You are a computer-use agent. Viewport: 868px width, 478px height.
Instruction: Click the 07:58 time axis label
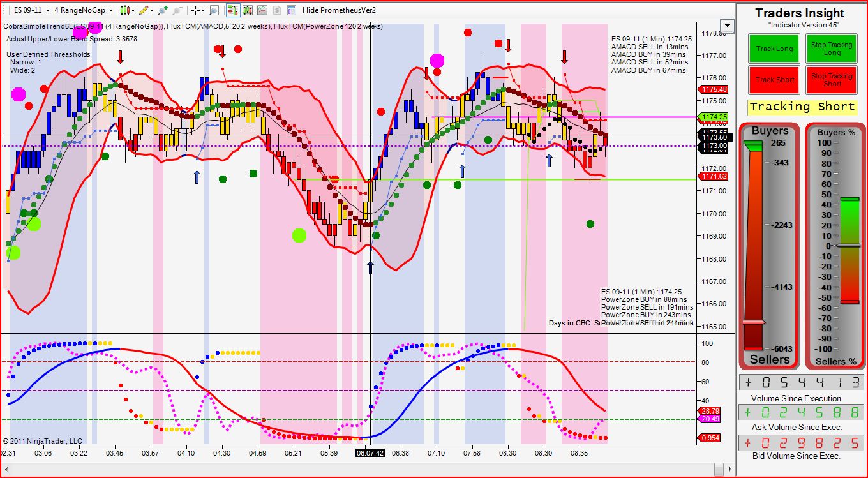click(472, 453)
